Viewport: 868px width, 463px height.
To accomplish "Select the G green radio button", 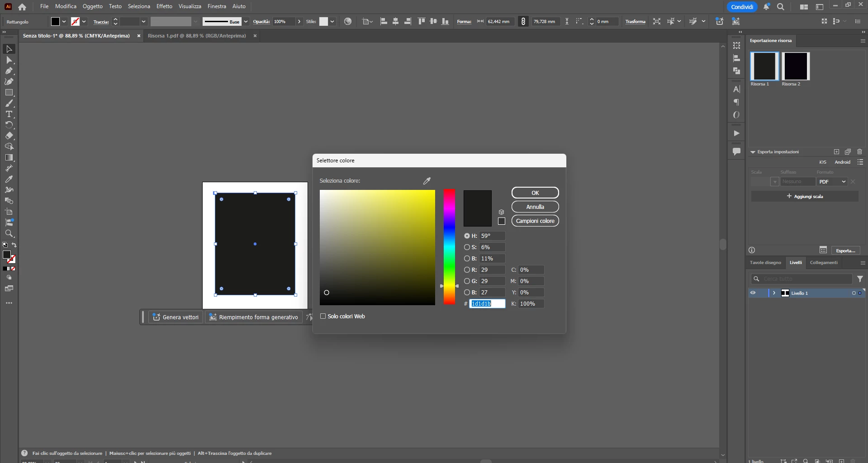I will point(467,281).
